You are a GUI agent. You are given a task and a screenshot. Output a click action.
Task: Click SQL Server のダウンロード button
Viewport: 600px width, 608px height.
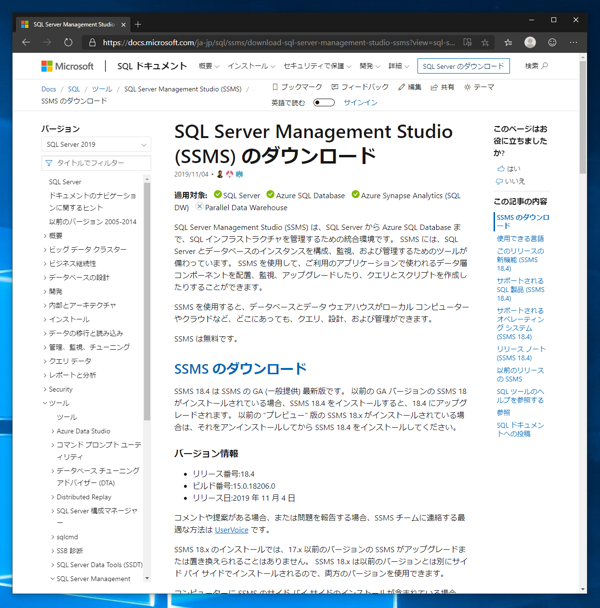pyautogui.click(x=463, y=66)
